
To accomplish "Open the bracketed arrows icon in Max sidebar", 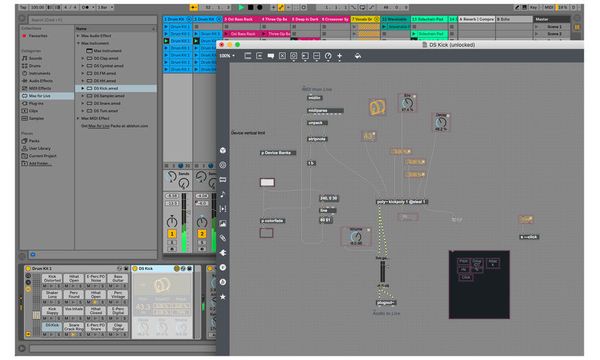I will coord(223,209).
